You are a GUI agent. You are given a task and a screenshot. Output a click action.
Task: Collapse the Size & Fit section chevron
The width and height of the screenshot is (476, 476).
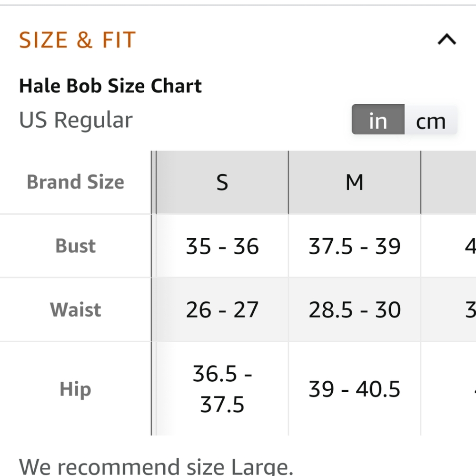[x=446, y=40]
